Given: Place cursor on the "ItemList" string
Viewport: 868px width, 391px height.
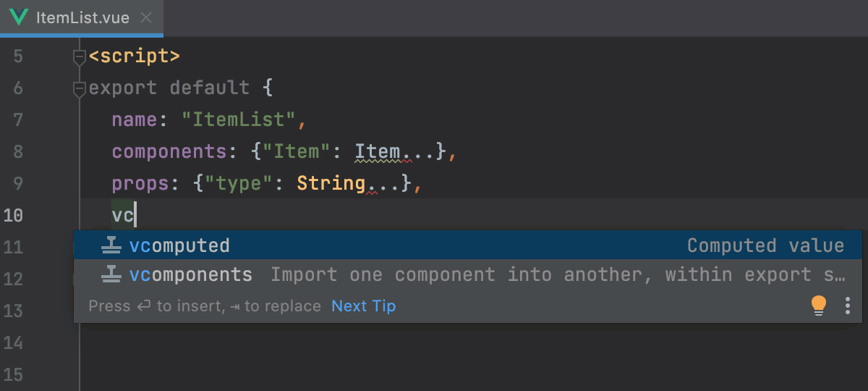Looking at the screenshot, I should pos(239,120).
